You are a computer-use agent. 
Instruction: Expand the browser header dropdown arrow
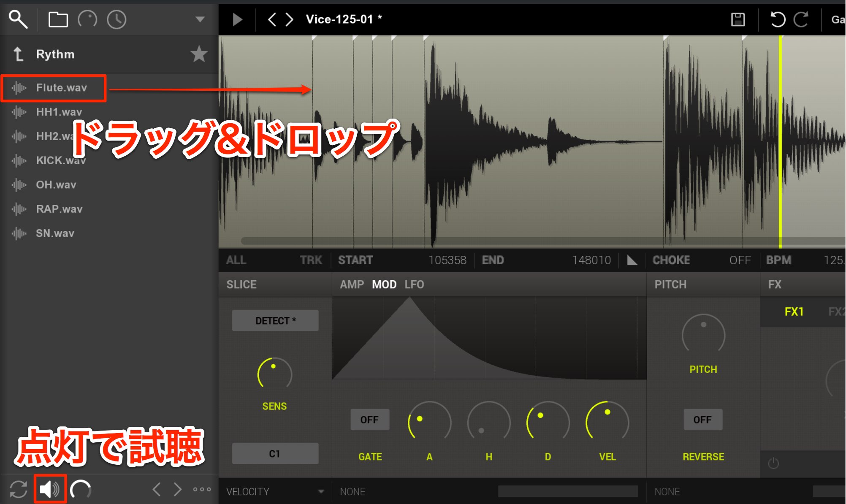200,19
